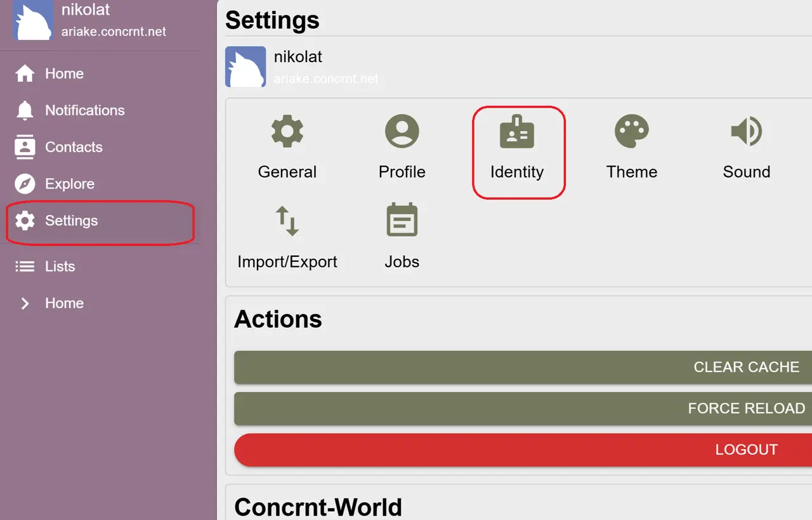
Task: Click the Explore compass icon in sidebar
Action: point(25,184)
